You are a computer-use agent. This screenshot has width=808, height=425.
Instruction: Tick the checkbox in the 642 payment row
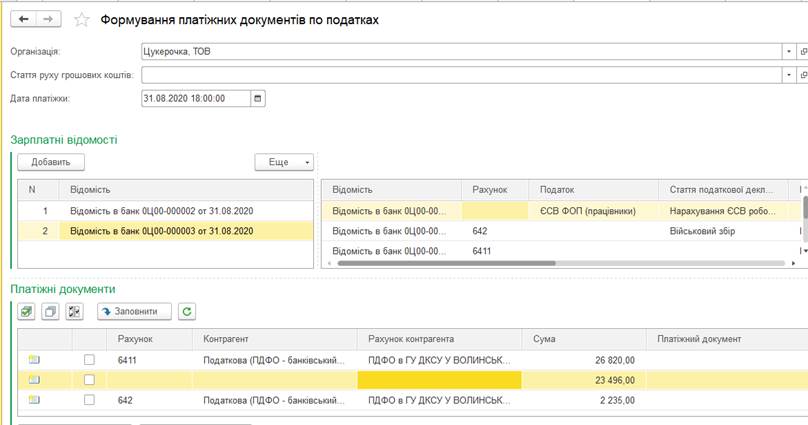point(89,400)
